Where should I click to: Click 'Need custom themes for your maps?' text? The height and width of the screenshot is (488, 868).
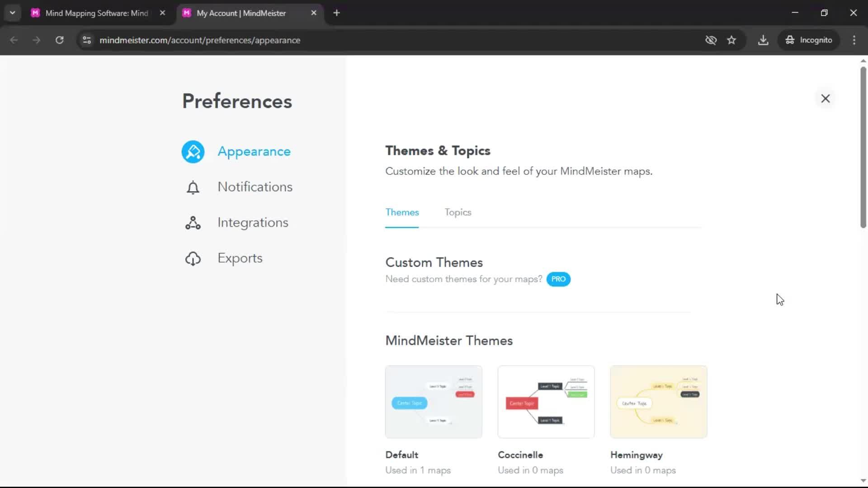pos(464,279)
